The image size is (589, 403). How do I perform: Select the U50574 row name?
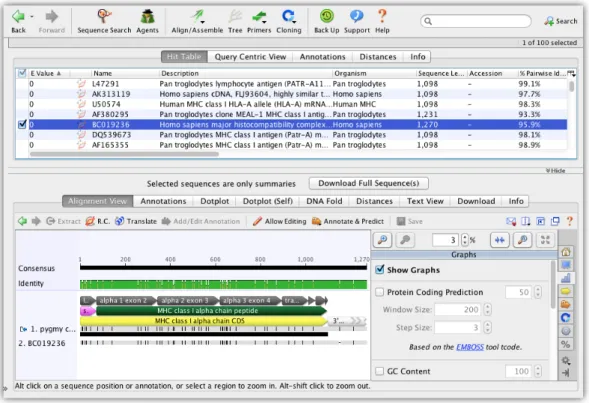[x=106, y=104]
